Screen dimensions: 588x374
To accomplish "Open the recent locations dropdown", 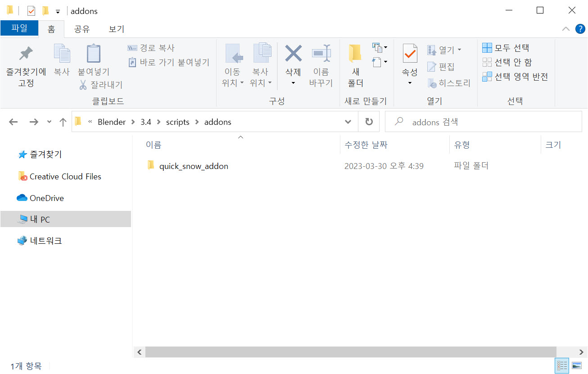I will [50, 122].
